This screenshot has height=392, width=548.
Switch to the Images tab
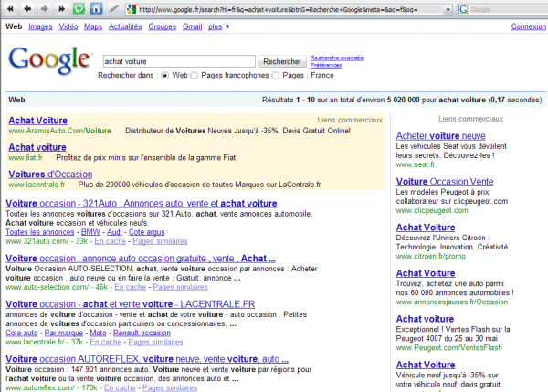(40, 27)
